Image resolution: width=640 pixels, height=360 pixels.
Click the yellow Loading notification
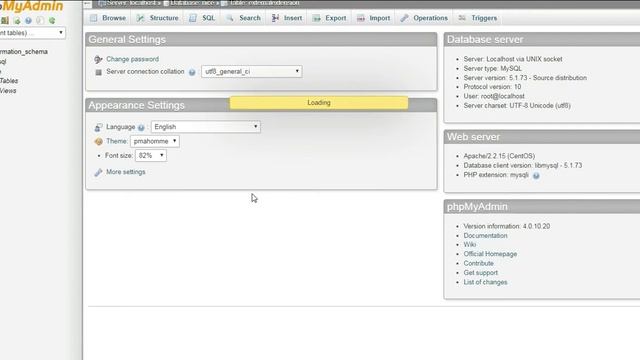[x=319, y=102]
